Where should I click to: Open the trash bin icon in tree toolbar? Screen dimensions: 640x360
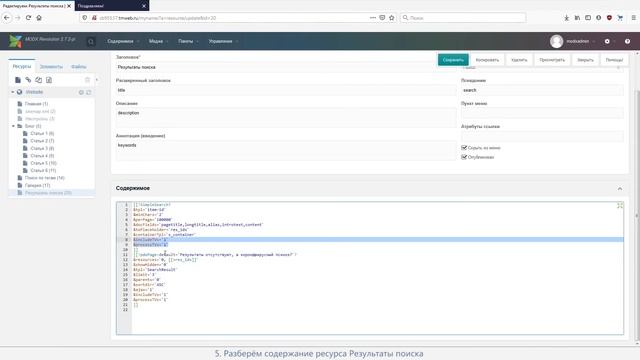click(87, 80)
